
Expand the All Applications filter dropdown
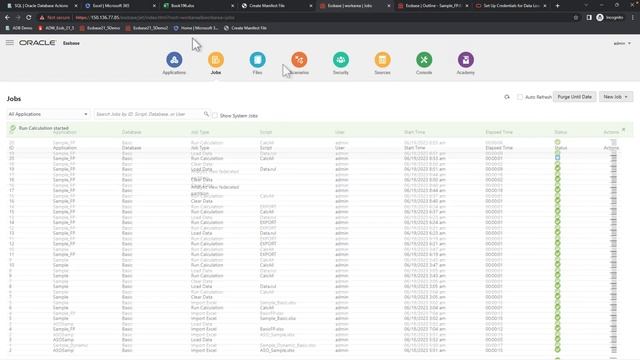(48, 114)
